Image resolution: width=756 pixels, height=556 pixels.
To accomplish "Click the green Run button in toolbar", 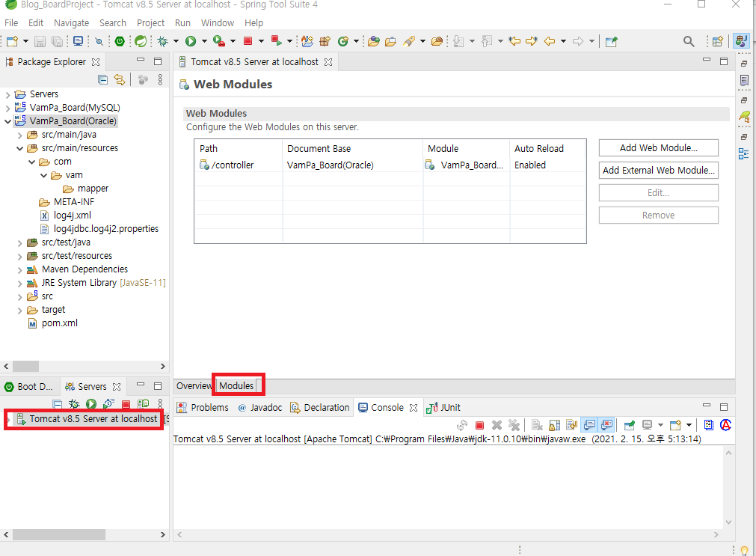I will tap(191, 41).
